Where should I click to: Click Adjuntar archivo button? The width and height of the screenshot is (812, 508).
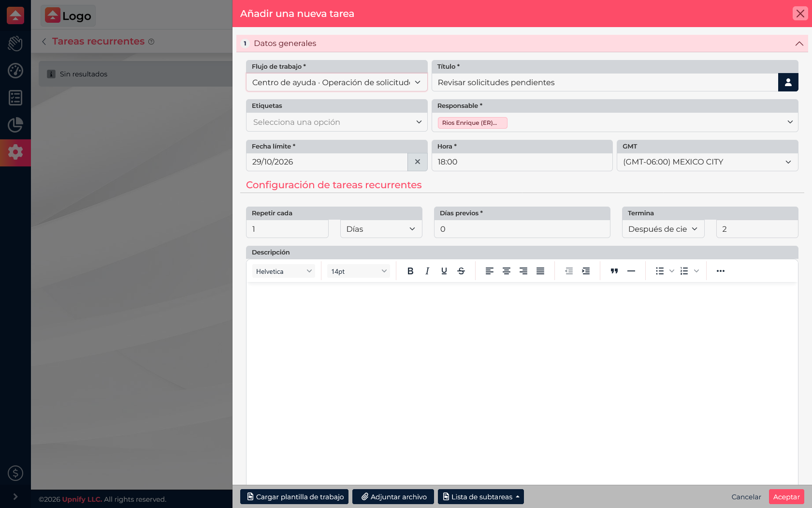point(393,497)
